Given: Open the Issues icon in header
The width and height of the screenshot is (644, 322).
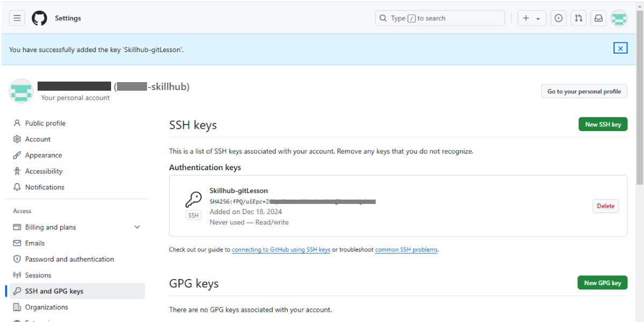Looking at the screenshot, I should pos(559,18).
